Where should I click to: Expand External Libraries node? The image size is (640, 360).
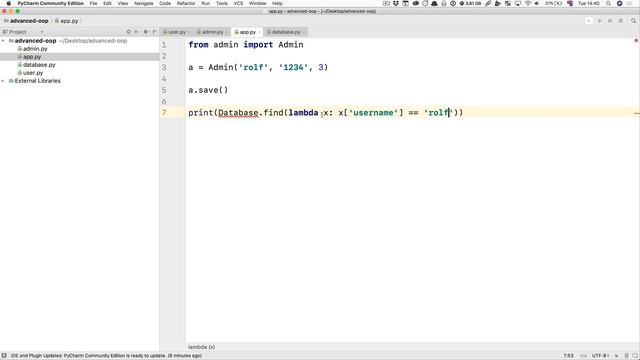click(x=3, y=81)
